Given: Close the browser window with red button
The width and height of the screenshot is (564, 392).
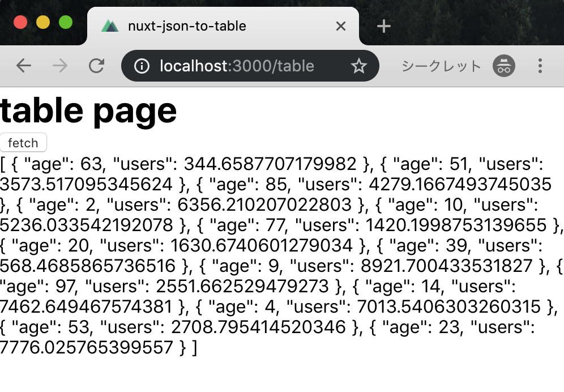Looking at the screenshot, I should pos(20,23).
